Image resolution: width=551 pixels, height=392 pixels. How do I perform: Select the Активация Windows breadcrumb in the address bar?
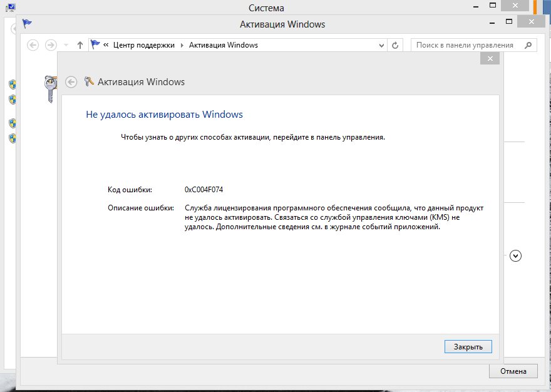[x=224, y=45]
